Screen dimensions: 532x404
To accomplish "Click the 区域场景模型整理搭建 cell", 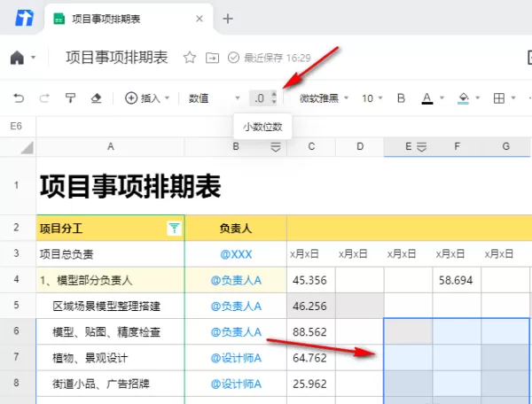I will [x=110, y=306].
